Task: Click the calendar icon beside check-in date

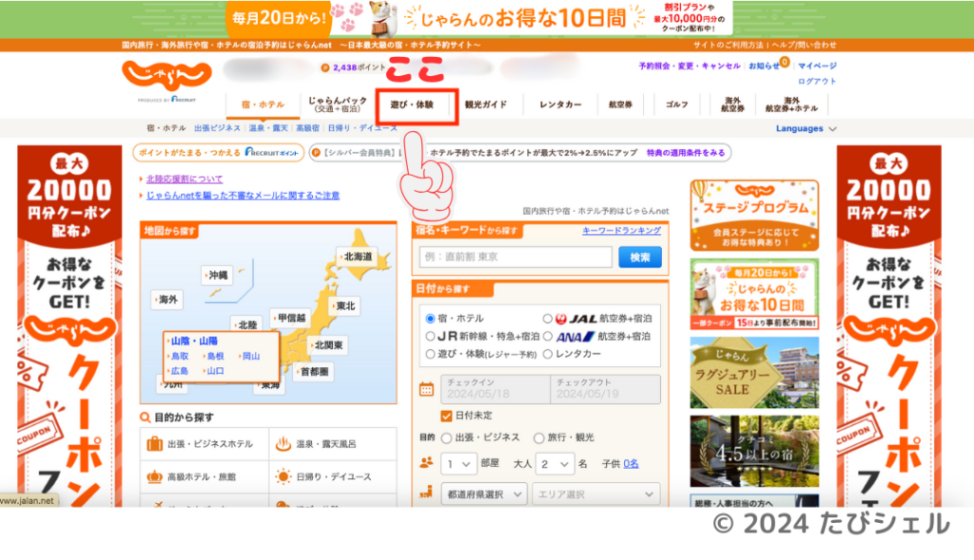Action: coord(426,389)
